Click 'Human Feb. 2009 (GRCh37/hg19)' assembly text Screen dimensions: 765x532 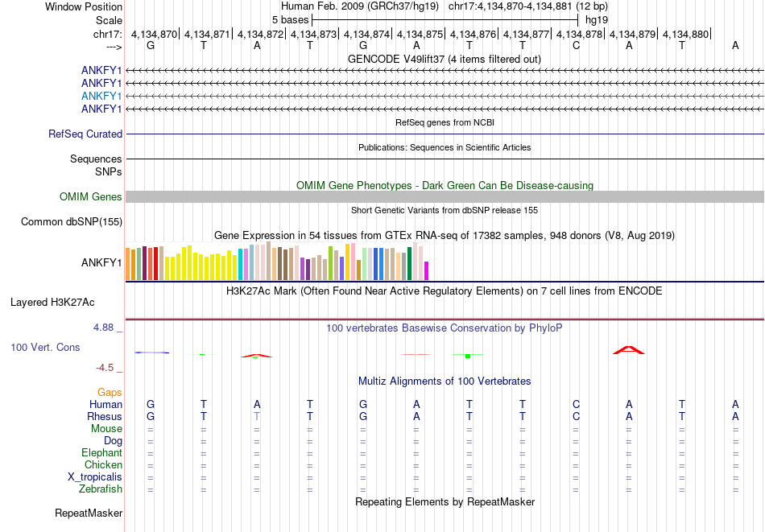click(x=360, y=6)
